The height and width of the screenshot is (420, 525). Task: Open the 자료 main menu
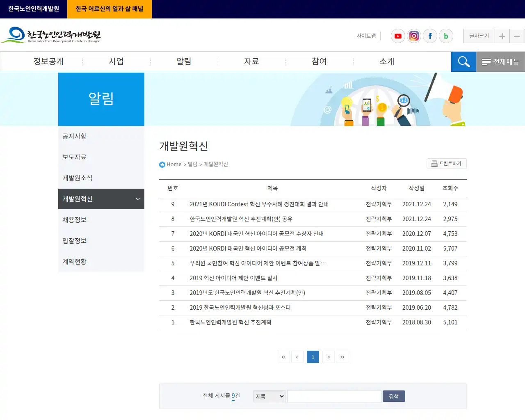point(251,62)
